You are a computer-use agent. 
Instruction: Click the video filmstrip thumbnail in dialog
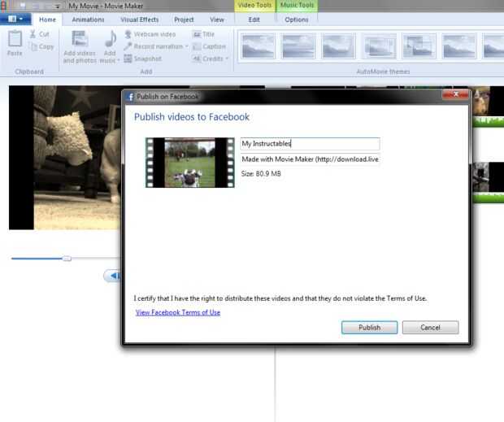pyautogui.click(x=190, y=163)
